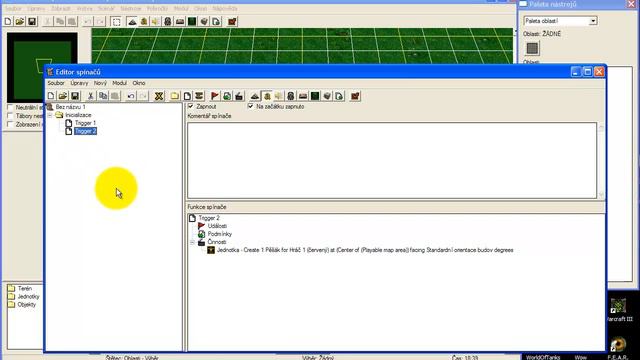The image size is (640, 360).
Task: Open Soubor menu in Editor spínačů
Action: tap(56, 83)
